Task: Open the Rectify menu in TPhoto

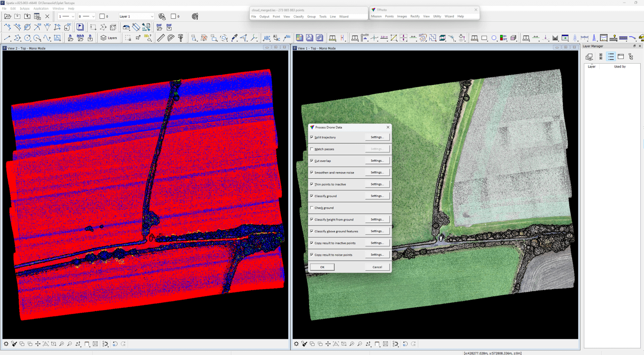Action: [x=415, y=16]
